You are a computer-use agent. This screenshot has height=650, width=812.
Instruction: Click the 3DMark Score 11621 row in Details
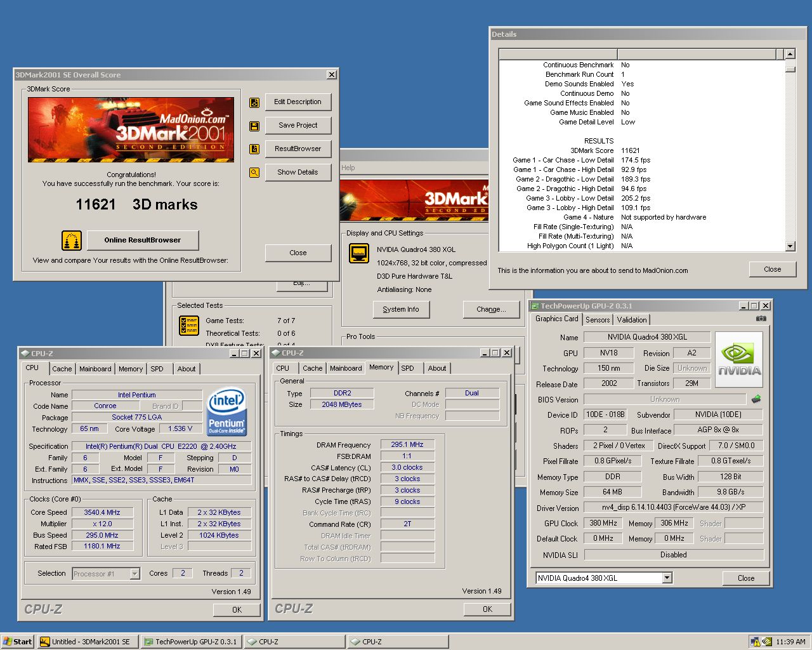pos(642,150)
